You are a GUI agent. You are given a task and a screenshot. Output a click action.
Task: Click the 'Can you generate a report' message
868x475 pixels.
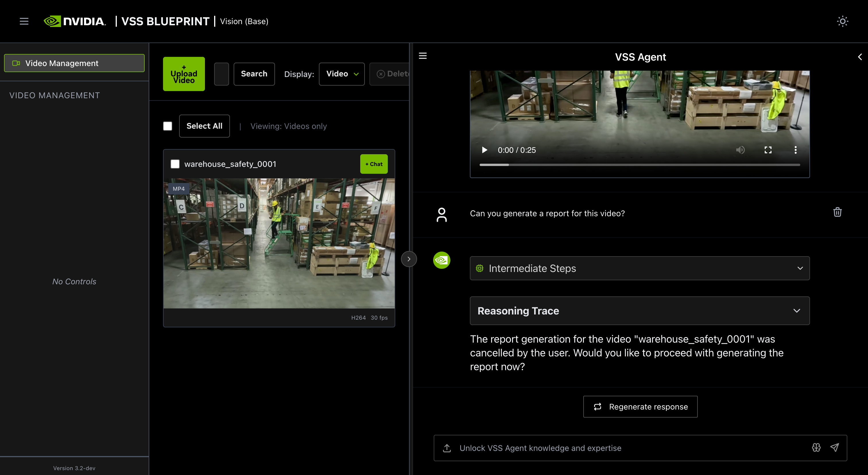547,213
